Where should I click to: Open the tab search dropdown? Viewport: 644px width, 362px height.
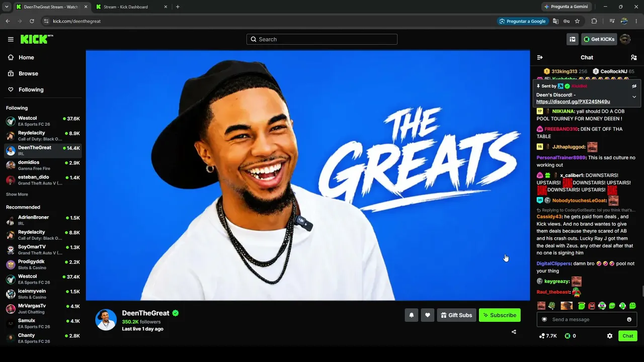click(x=7, y=7)
